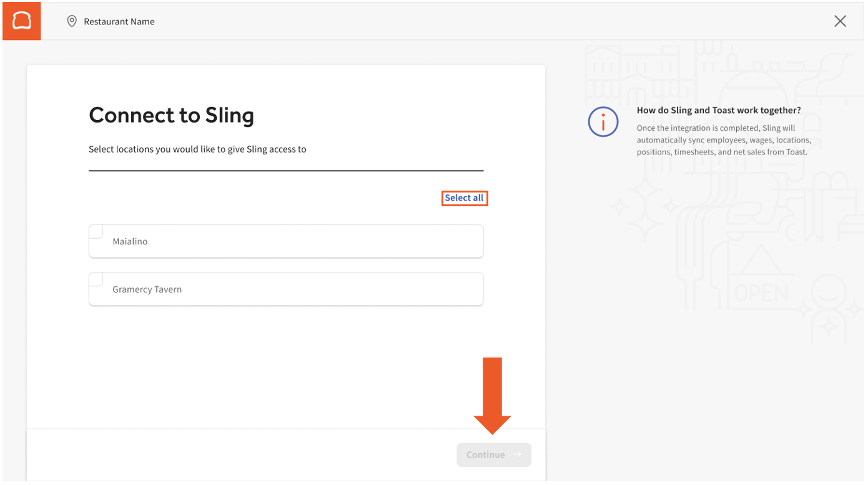The image size is (868, 485).
Task: Click the underlined divider line above Select all
Action: tap(285, 171)
